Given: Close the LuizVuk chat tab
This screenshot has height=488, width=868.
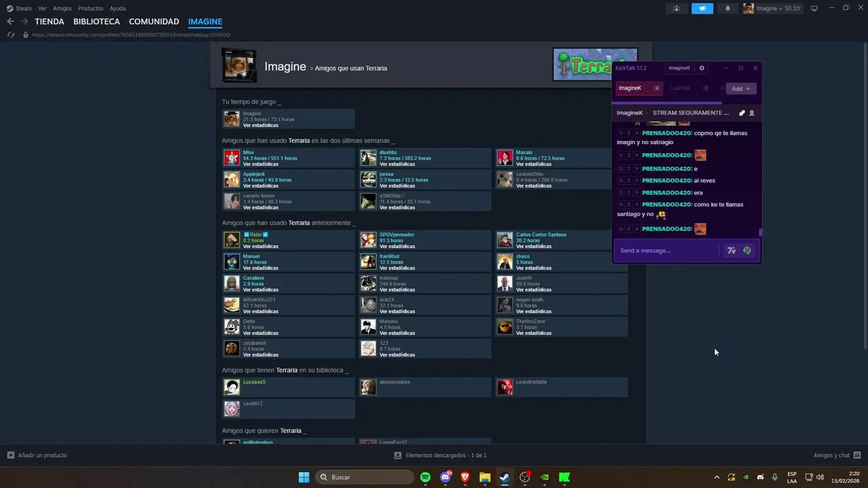Looking at the screenshot, I should click(706, 88).
